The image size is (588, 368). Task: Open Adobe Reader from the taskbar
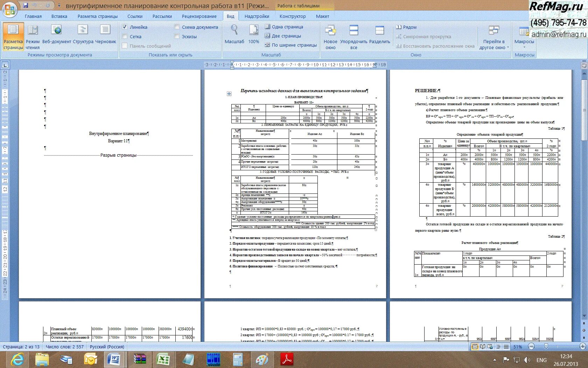coord(287,360)
